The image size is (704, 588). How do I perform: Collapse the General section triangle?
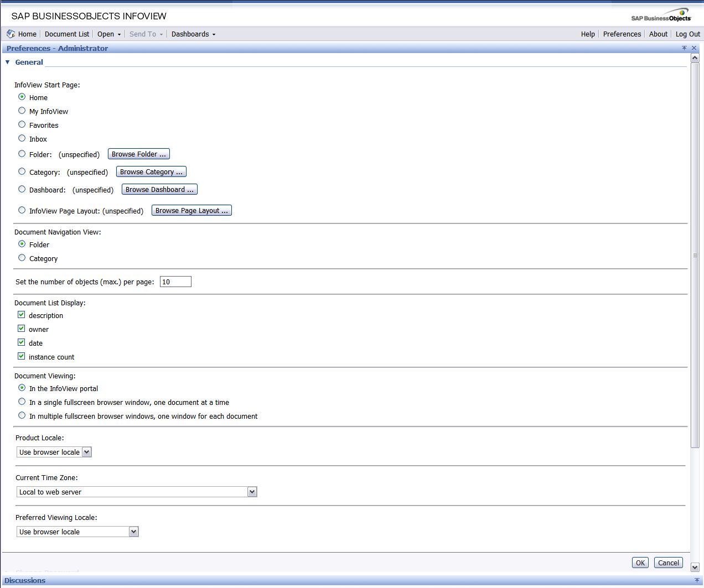click(x=8, y=62)
